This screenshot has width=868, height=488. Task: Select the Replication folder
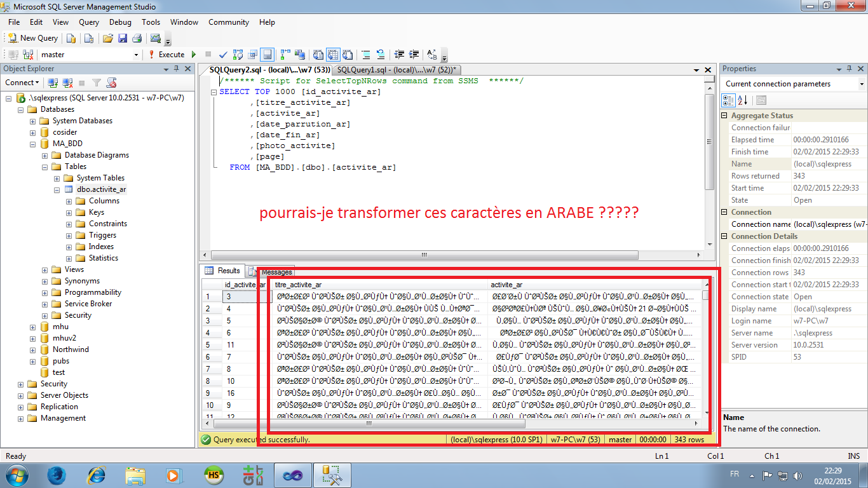tap(59, 407)
